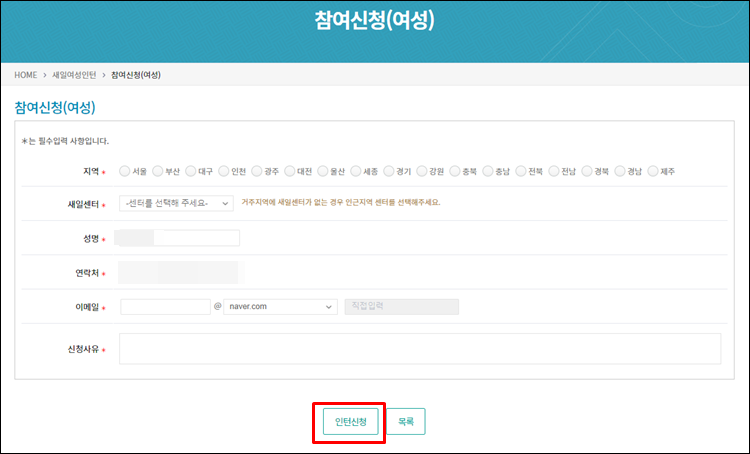Image resolution: width=750 pixels, height=454 pixels.
Task: Click the 성명 name input field
Action: 178,238
